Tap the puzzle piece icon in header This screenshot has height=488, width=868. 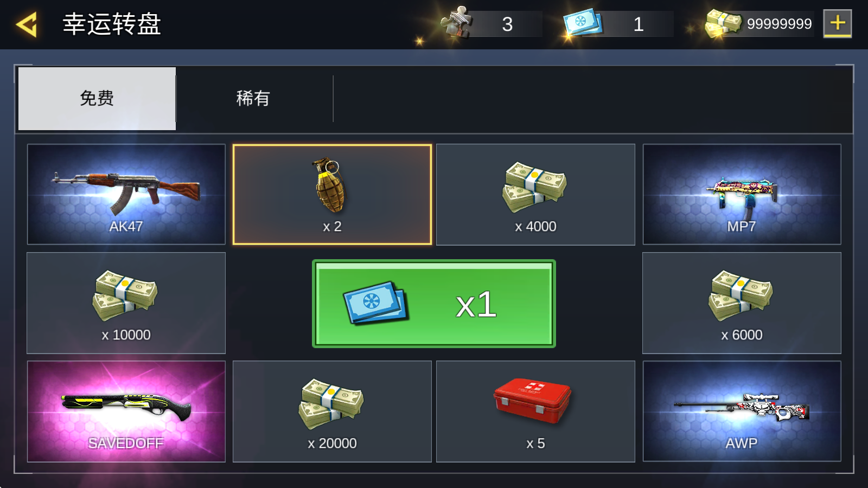[456, 22]
